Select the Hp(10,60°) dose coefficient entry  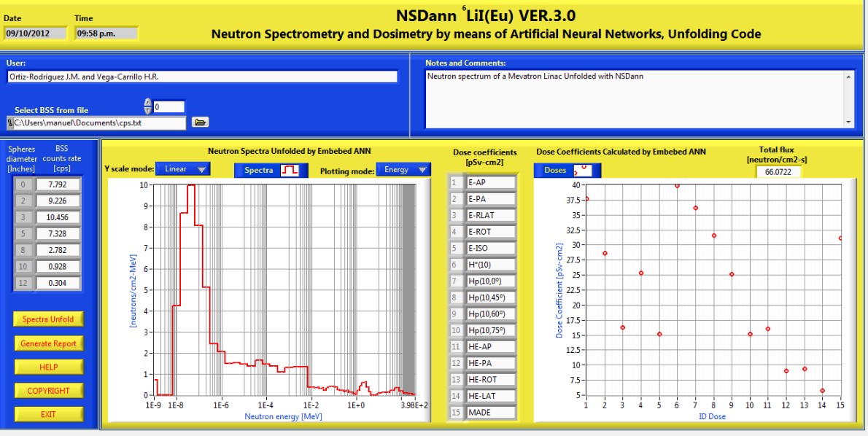[490, 314]
